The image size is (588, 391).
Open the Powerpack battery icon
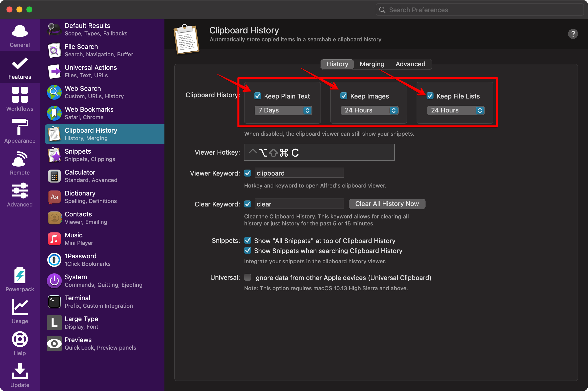click(x=20, y=275)
